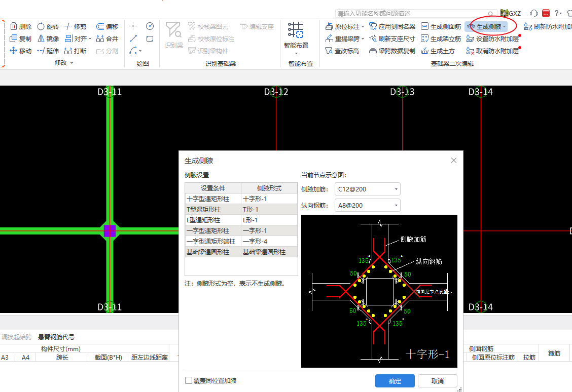Pick the rectangle draw tool
Screen dimensions: 572x392
point(150,38)
